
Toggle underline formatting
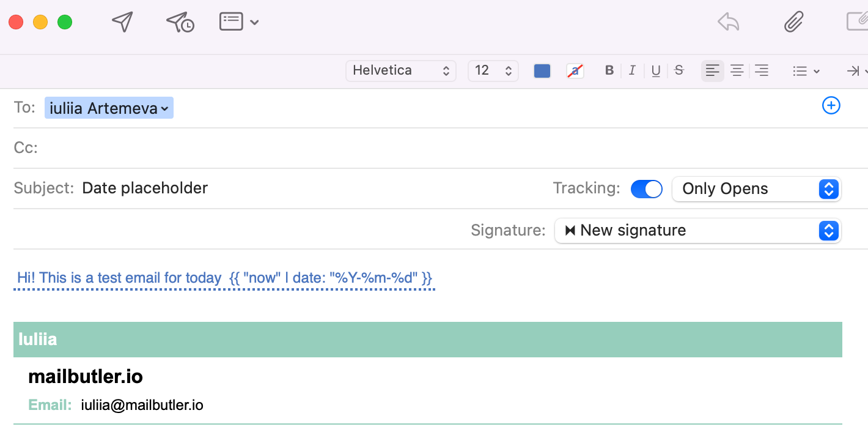coord(655,70)
